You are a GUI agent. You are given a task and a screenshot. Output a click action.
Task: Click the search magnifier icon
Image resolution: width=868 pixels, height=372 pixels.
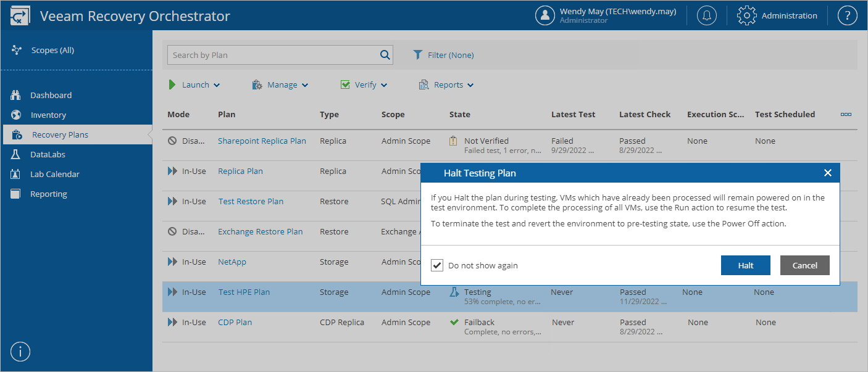(x=385, y=55)
